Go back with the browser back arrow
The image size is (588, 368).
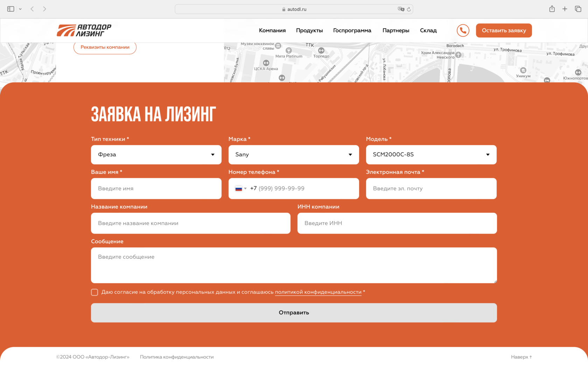(x=32, y=9)
